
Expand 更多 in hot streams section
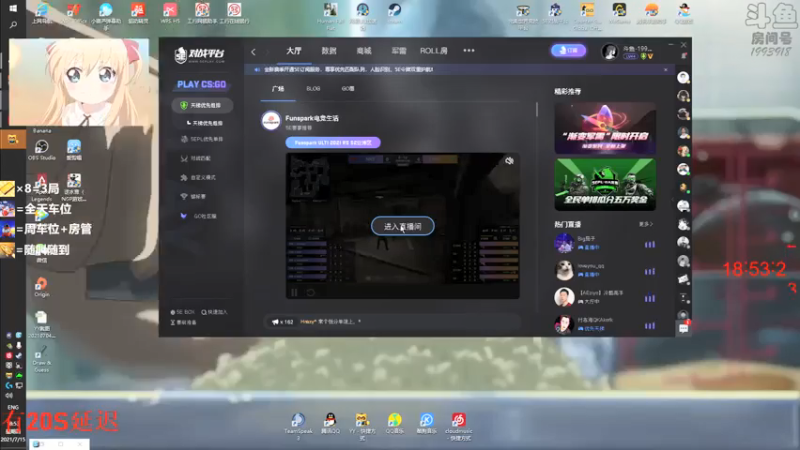pos(645,224)
